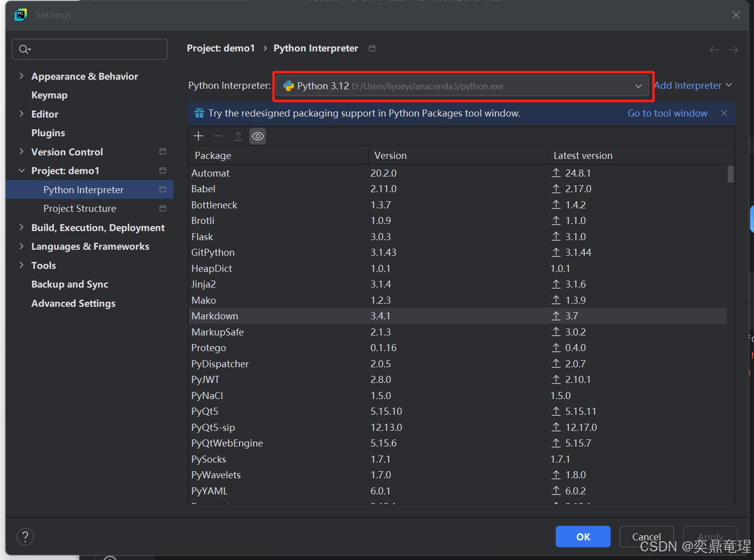Screen dimensions: 754x560
Task: Click Project: demo1 breadcrumb
Action: (x=221, y=48)
